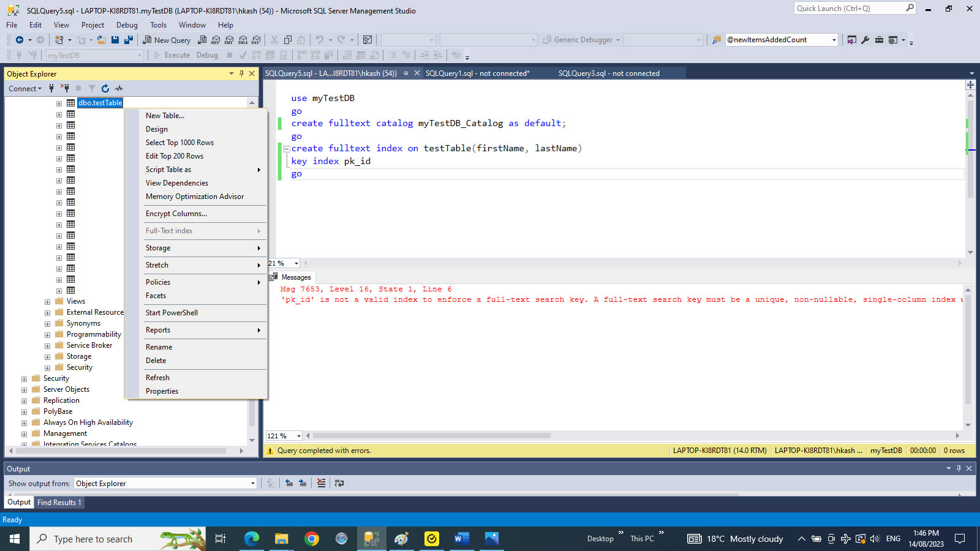Click the Disconnect icon in Object Explorer
This screenshot has height=551, width=980.
[x=65, y=88]
